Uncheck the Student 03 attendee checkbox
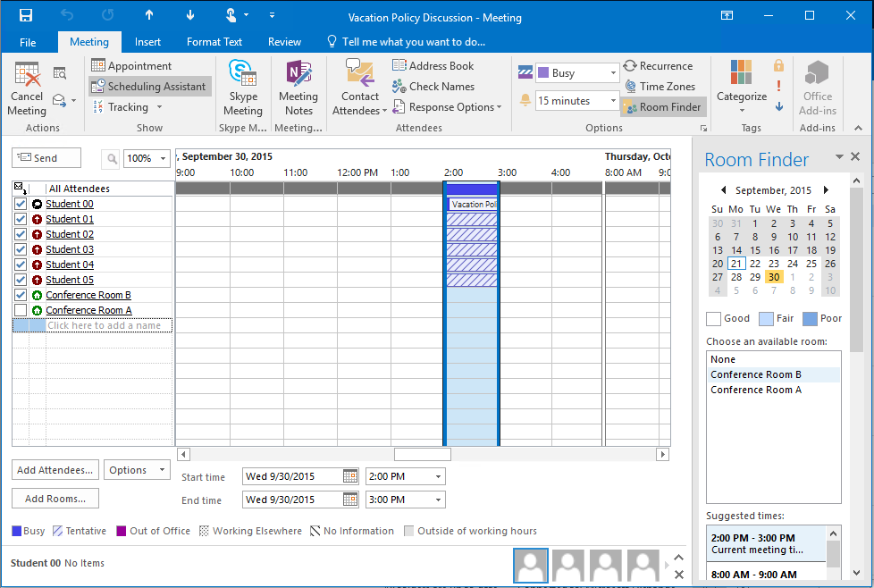This screenshot has width=874, height=588. (x=21, y=249)
